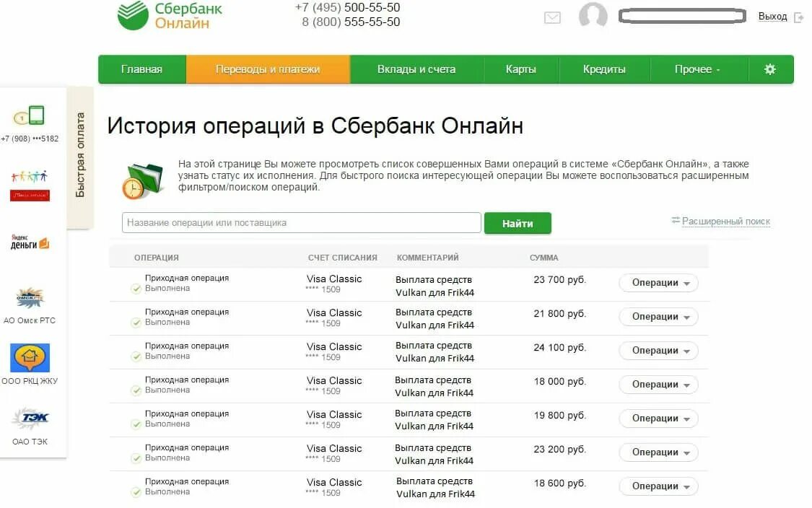Click the operation name search field
Viewport: 812px width, 508px height.
[x=302, y=223]
